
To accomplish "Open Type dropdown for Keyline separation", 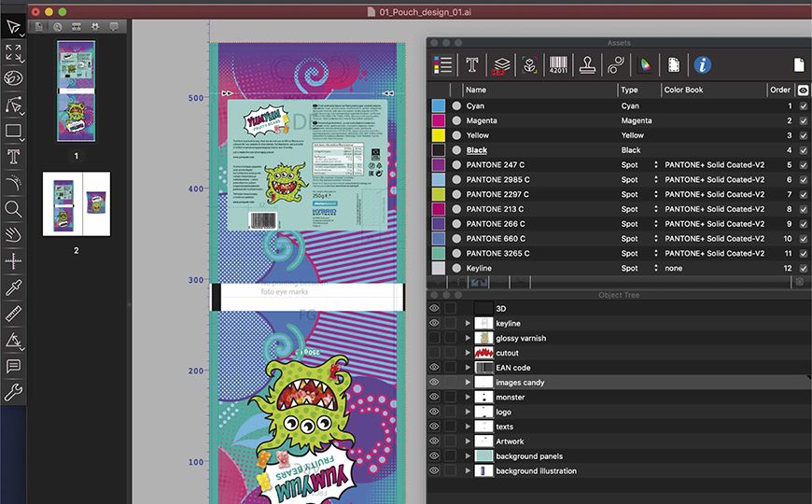I will pos(655,268).
